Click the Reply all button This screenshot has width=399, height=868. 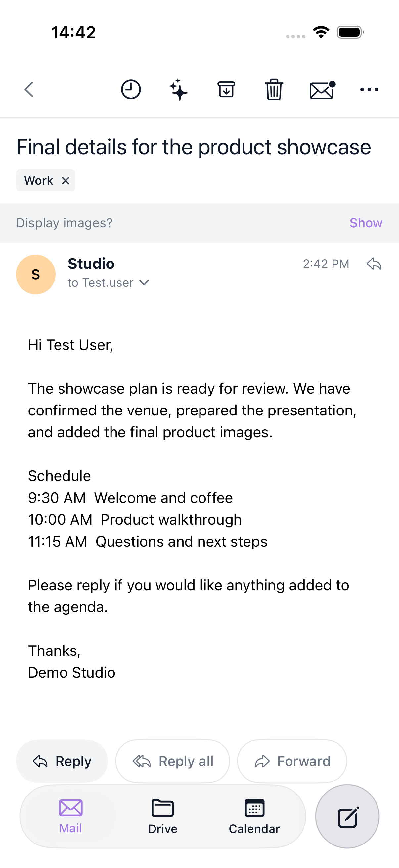coord(173,761)
